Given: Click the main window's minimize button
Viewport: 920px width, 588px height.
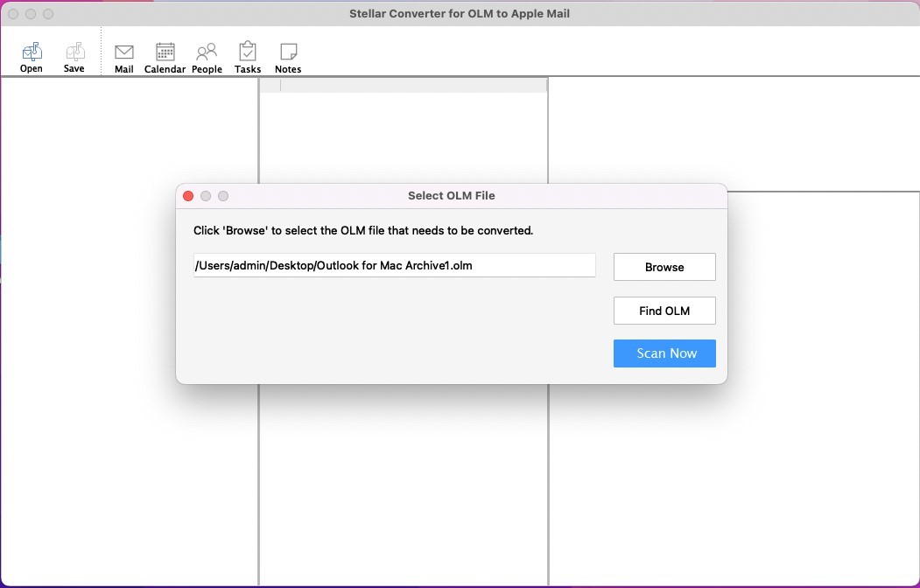Looking at the screenshot, I should 31,14.
